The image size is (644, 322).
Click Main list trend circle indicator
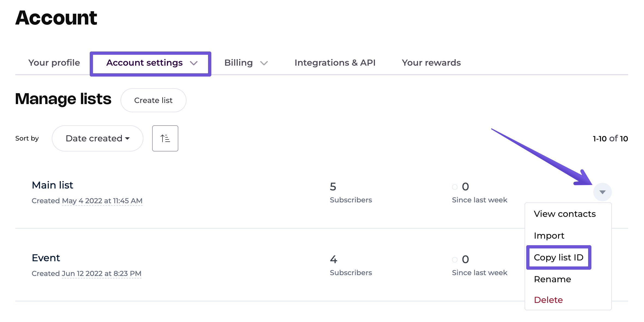click(x=455, y=187)
